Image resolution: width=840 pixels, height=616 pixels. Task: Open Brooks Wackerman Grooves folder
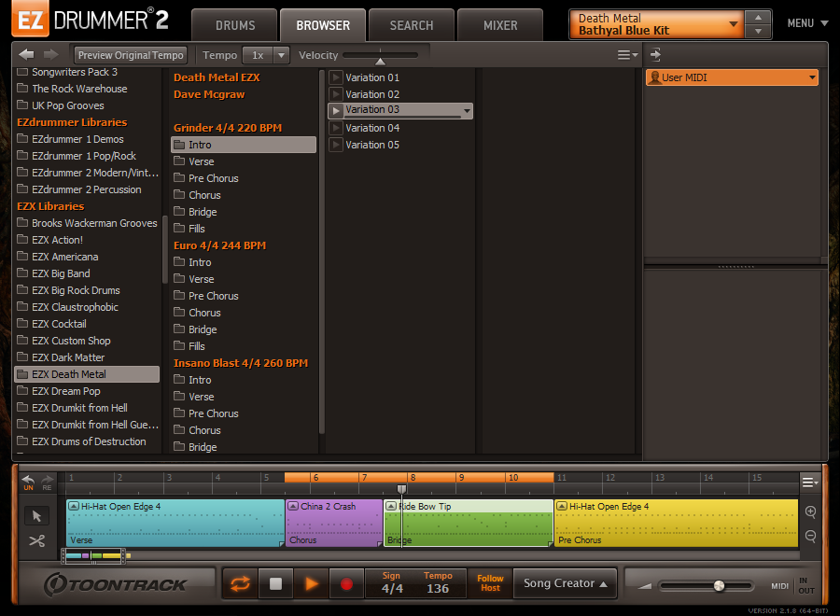(87, 223)
